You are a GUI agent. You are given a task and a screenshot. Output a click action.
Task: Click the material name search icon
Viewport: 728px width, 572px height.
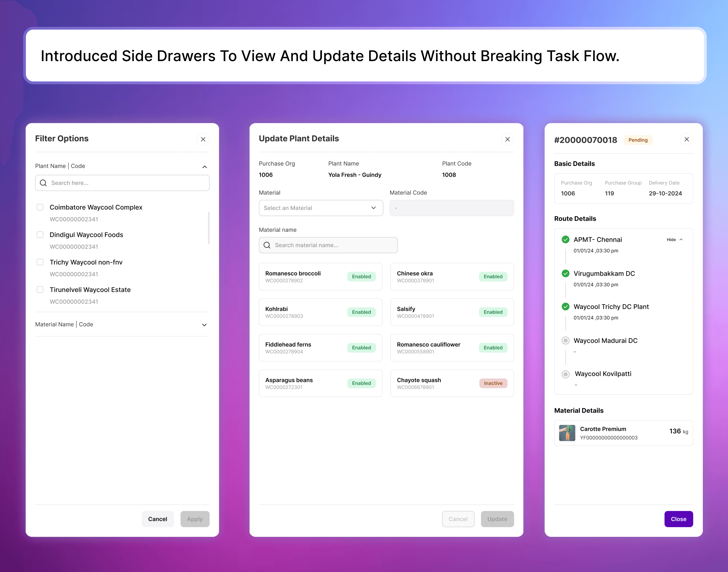pos(267,245)
